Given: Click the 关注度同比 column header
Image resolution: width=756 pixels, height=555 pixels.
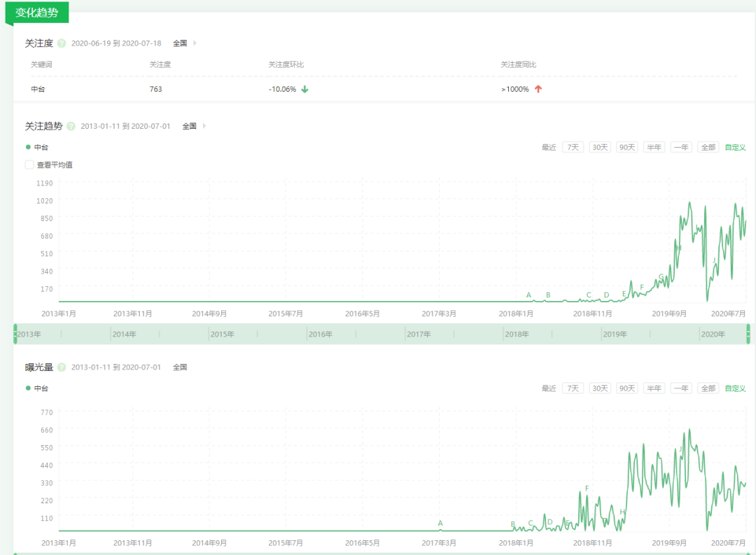Looking at the screenshot, I should pos(519,64).
